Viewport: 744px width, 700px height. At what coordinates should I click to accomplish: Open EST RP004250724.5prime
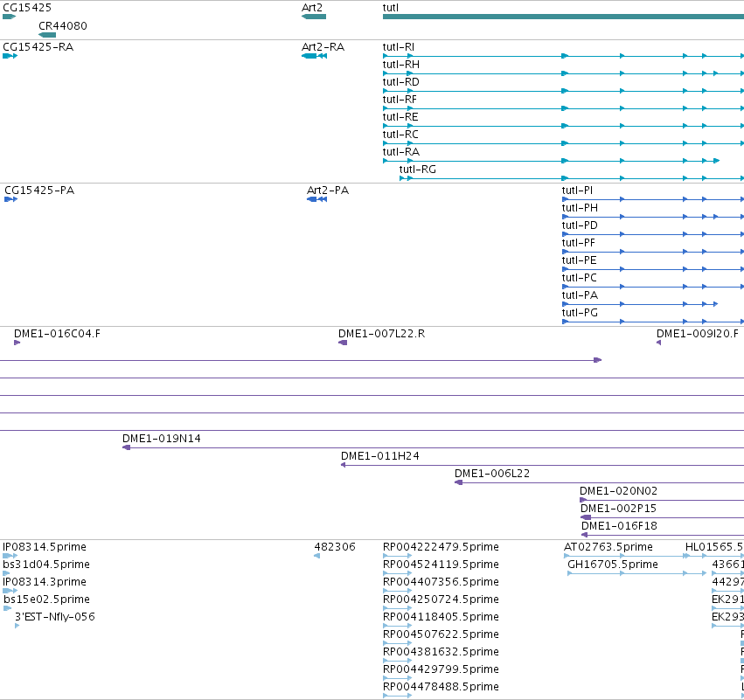pos(441,600)
